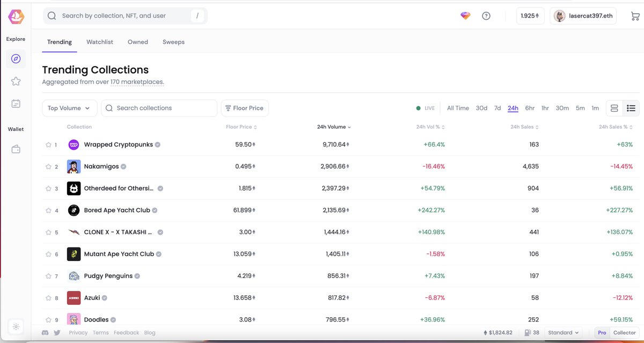Viewport: 644px width, 343px height.
Task: Click the Otherdeed collection logo
Action: coord(74,188)
